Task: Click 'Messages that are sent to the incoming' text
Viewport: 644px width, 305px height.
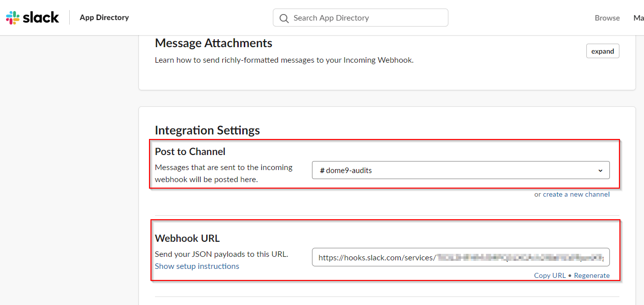Action: point(224,173)
